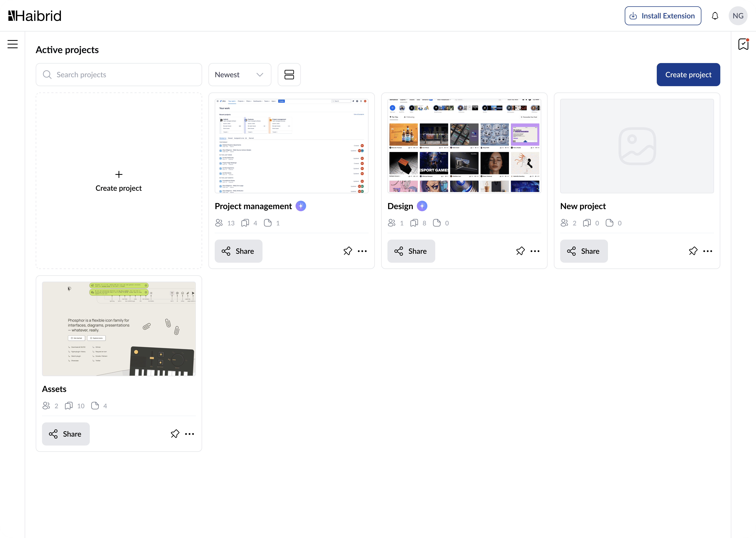Click the notes icon on Design

pyautogui.click(x=437, y=223)
